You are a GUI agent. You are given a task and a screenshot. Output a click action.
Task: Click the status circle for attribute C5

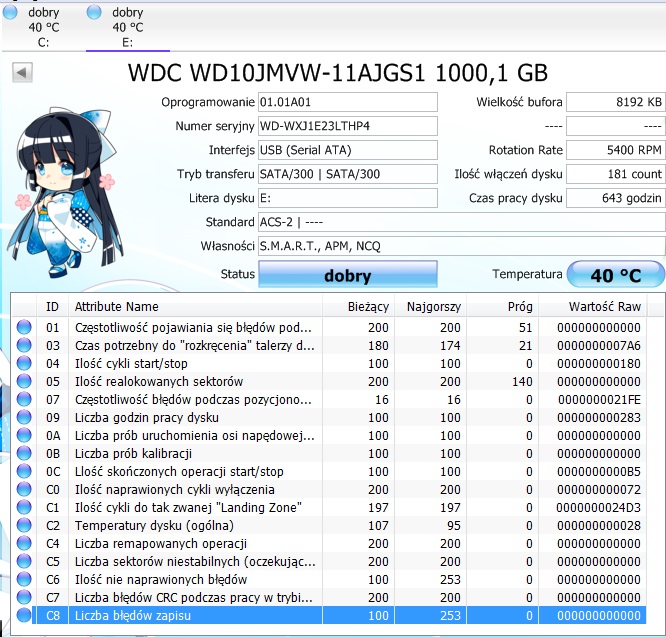24,561
